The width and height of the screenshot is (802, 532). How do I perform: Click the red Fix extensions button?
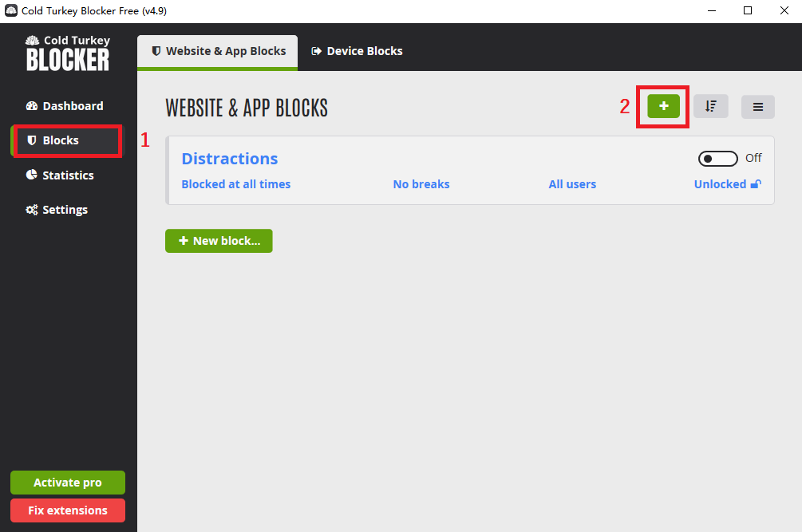[68, 510]
